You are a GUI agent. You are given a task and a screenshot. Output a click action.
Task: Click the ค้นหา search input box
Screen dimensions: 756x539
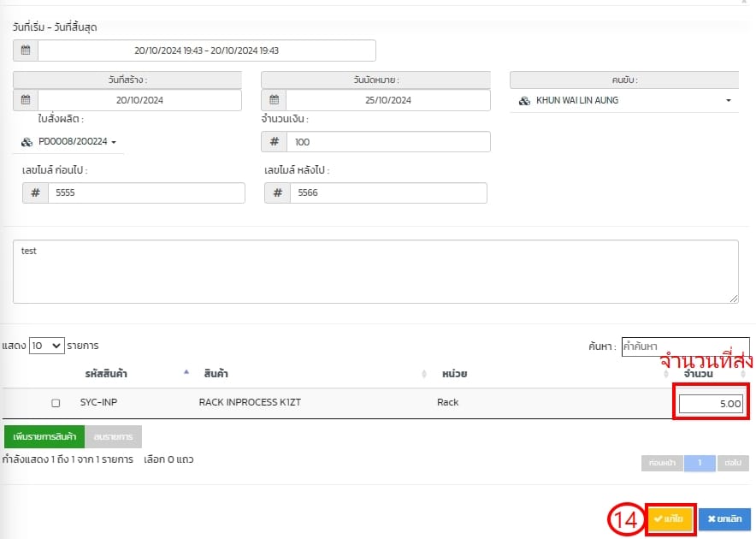[x=684, y=346]
